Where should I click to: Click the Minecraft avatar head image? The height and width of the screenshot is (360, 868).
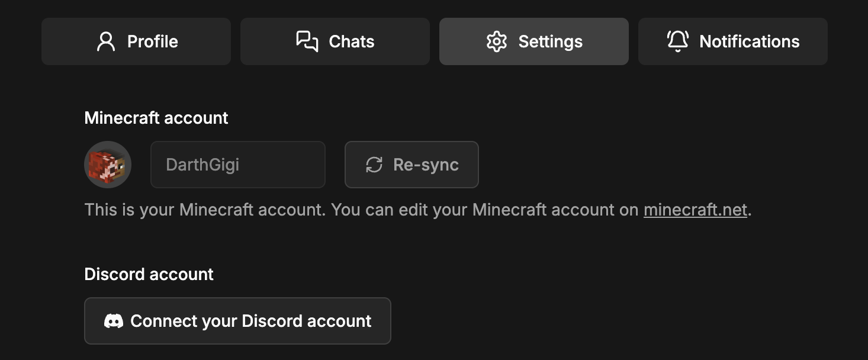click(108, 165)
